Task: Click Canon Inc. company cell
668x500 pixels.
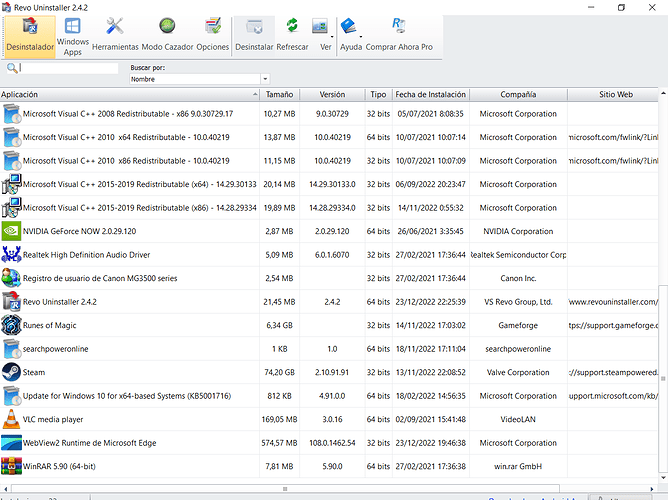Action: 518,279
